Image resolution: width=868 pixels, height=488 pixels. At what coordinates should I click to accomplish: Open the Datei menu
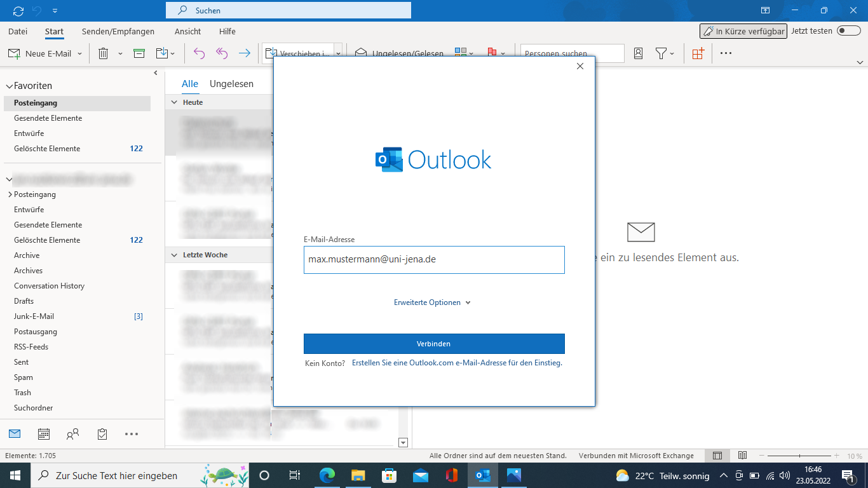pyautogui.click(x=18, y=31)
